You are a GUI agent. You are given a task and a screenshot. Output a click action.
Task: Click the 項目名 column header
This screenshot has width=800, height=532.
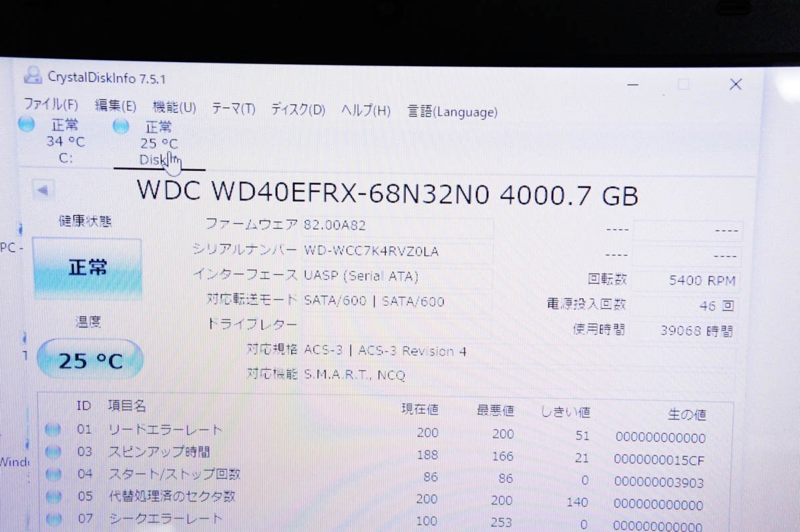point(127,405)
